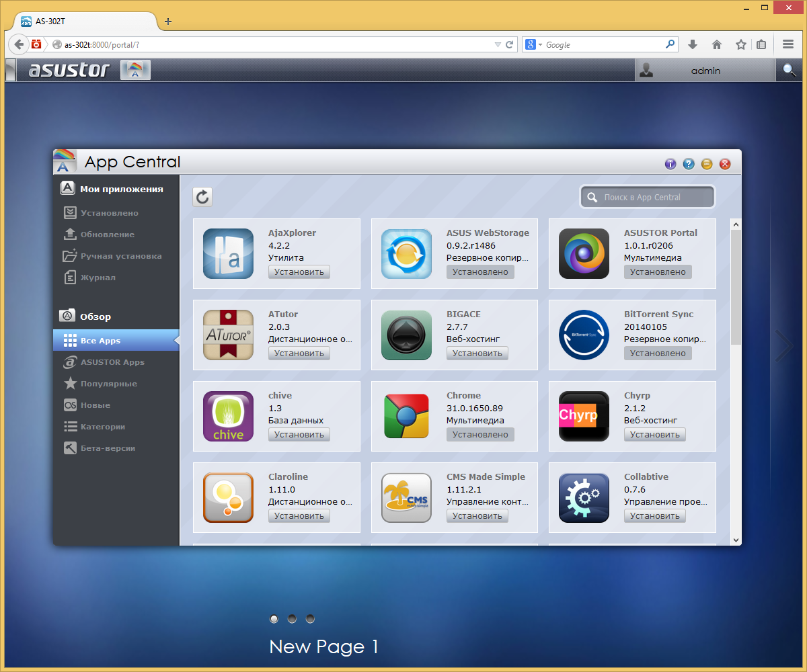
Task: Install AjaXplorer with Установить button
Action: coord(299,271)
